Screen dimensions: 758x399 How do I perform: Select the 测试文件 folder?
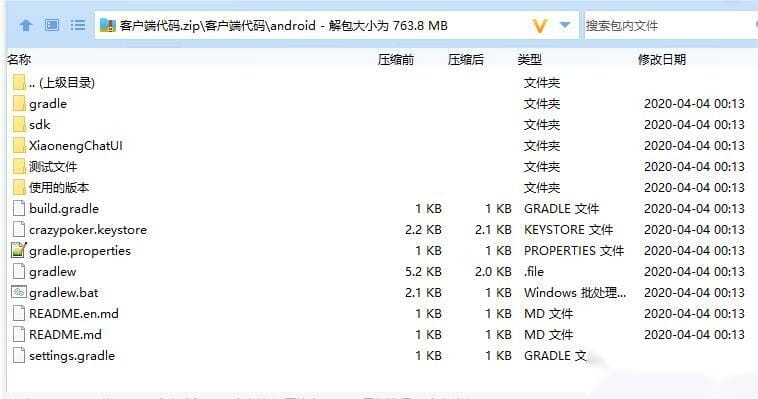53,167
